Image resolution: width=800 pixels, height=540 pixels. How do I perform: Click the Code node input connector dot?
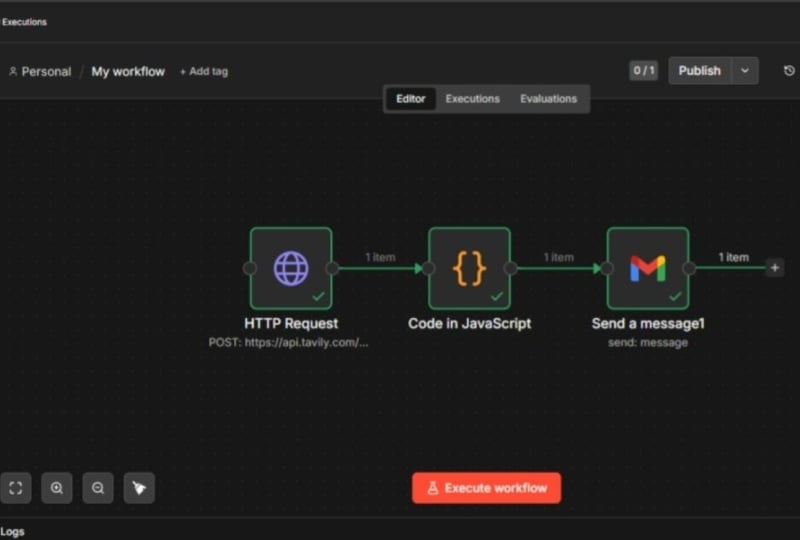point(429,268)
